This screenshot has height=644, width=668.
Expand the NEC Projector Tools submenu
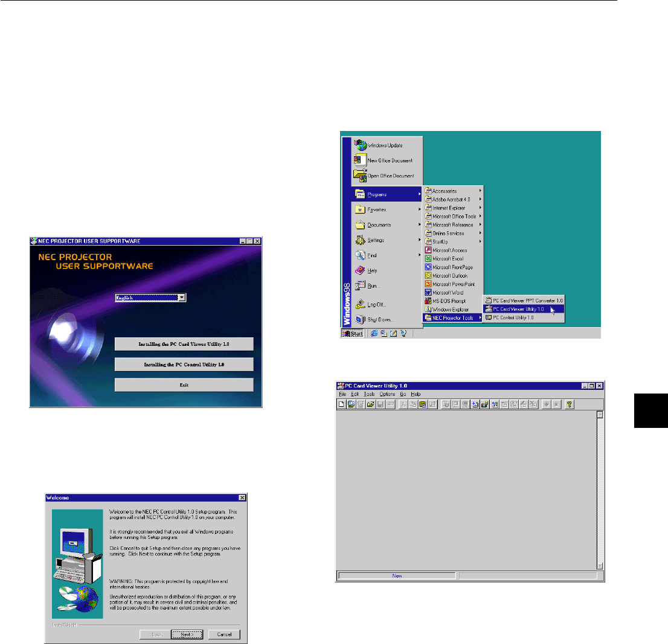tap(453, 318)
